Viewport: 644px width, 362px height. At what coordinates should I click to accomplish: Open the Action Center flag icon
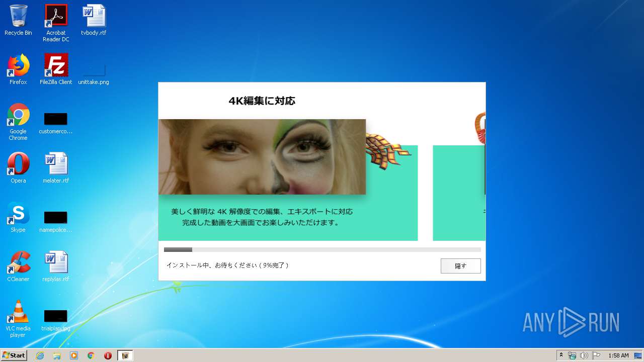click(596, 355)
